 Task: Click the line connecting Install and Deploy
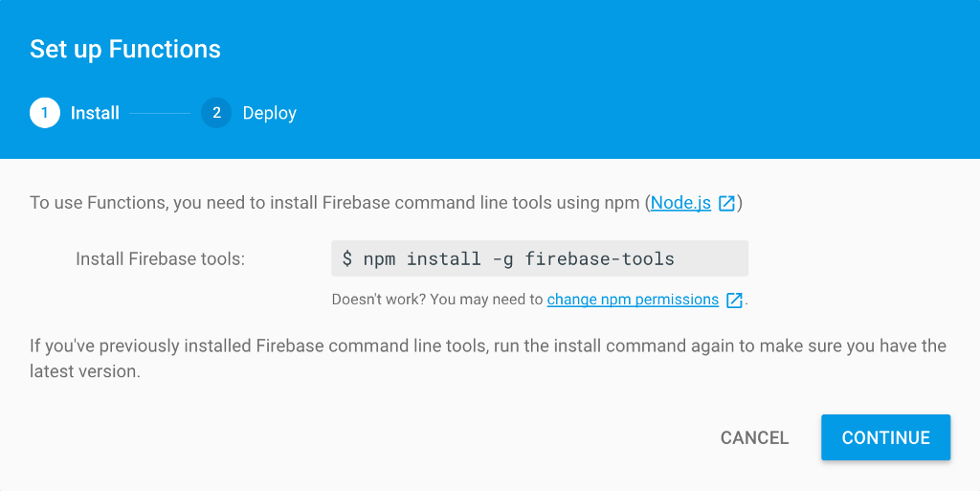pos(160,113)
